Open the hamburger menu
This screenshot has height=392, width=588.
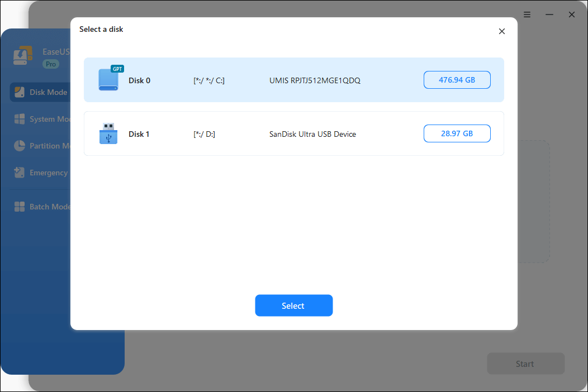point(527,15)
